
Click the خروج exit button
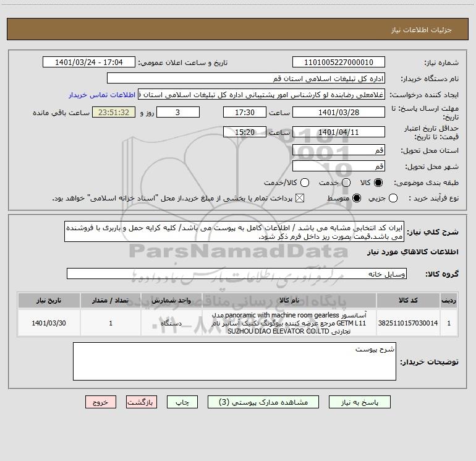(101, 402)
